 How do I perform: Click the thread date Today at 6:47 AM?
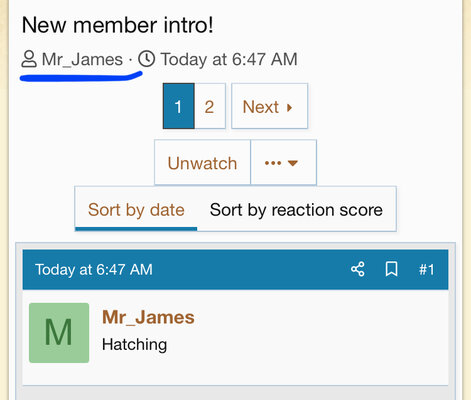[x=229, y=60]
